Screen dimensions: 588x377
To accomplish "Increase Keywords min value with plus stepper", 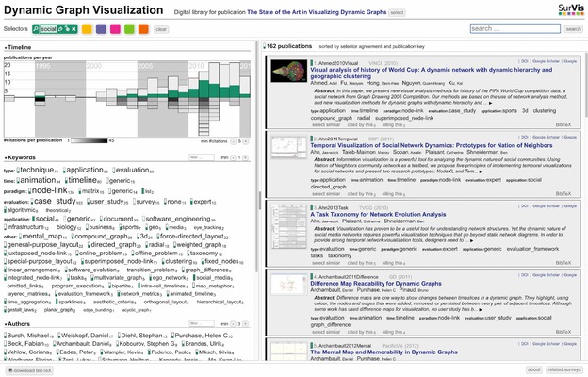I will click(x=246, y=157).
